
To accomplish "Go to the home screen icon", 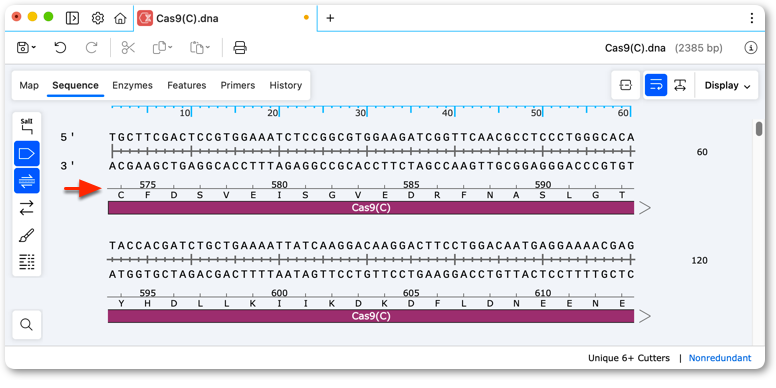I will pos(120,18).
